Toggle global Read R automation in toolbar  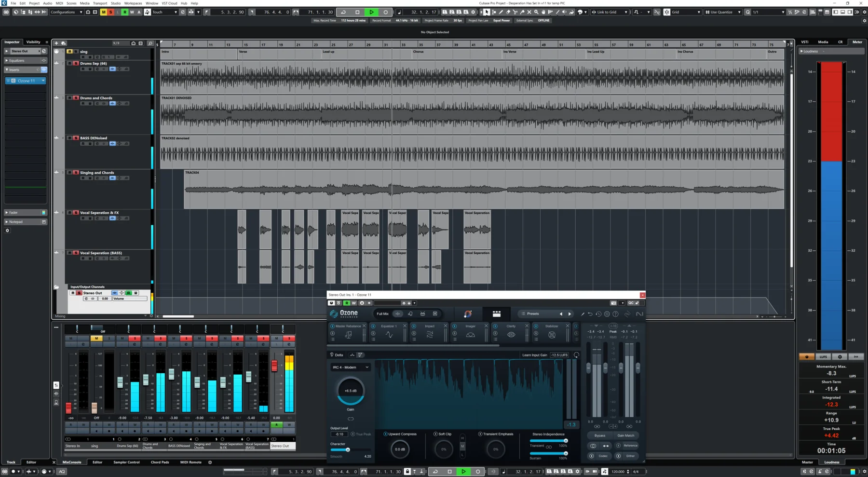[125, 12]
